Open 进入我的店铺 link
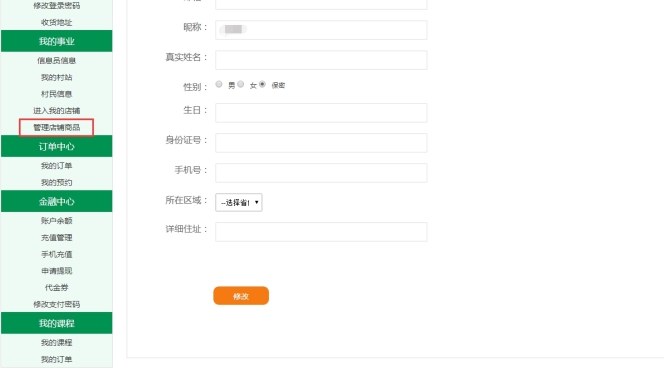 [x=56, y=111]
